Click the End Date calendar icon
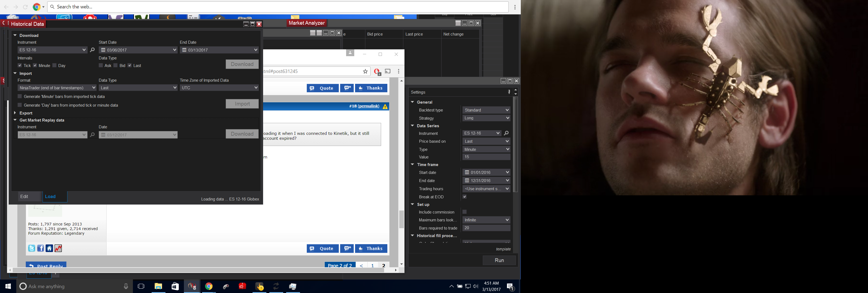The width and height of the screenshot is (868, 293). [184, 50]
